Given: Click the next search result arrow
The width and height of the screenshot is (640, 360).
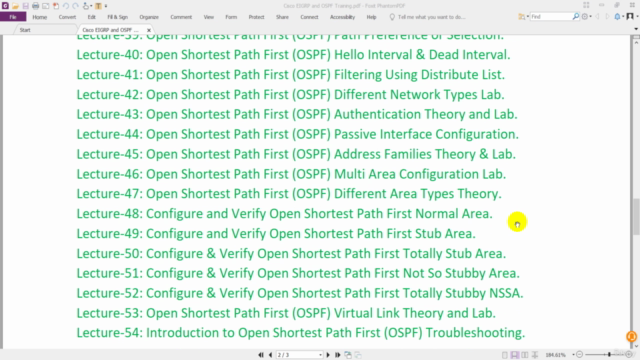Looking at the screenshot, I should click(x=607, y=17).
